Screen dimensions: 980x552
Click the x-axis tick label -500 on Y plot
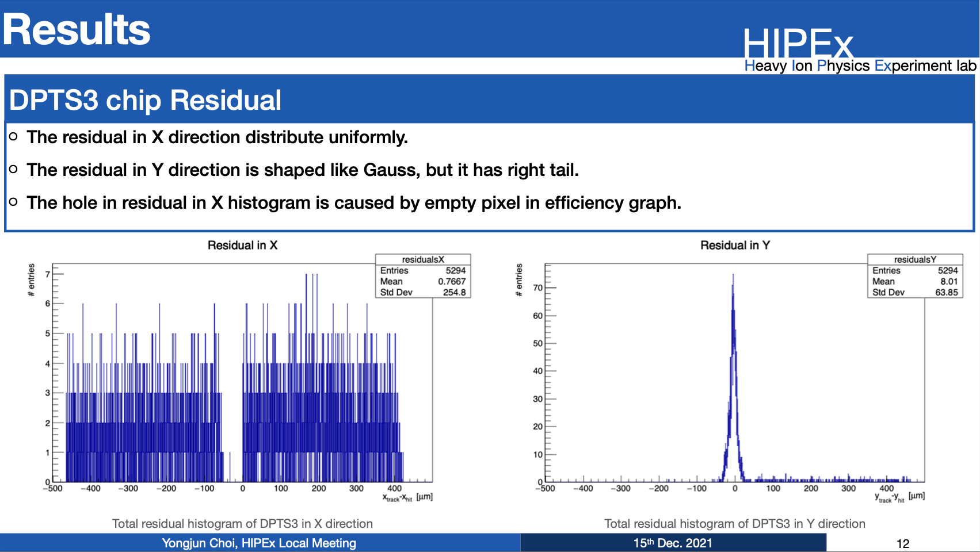coord(545,489)
